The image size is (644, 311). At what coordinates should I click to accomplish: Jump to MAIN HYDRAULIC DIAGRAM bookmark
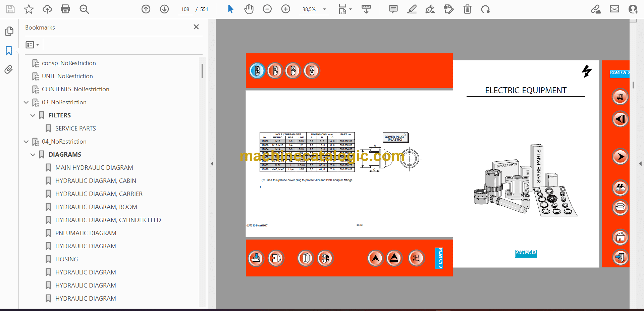click(94, 167)
